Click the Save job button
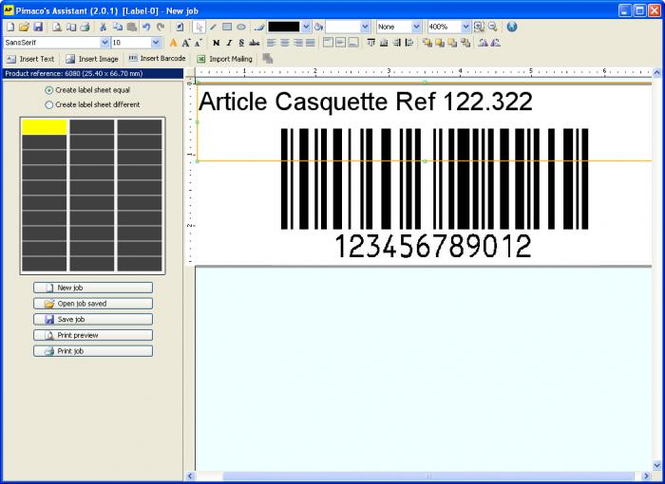665x484 pixels. pyautogui.click(x=93, y=319)
